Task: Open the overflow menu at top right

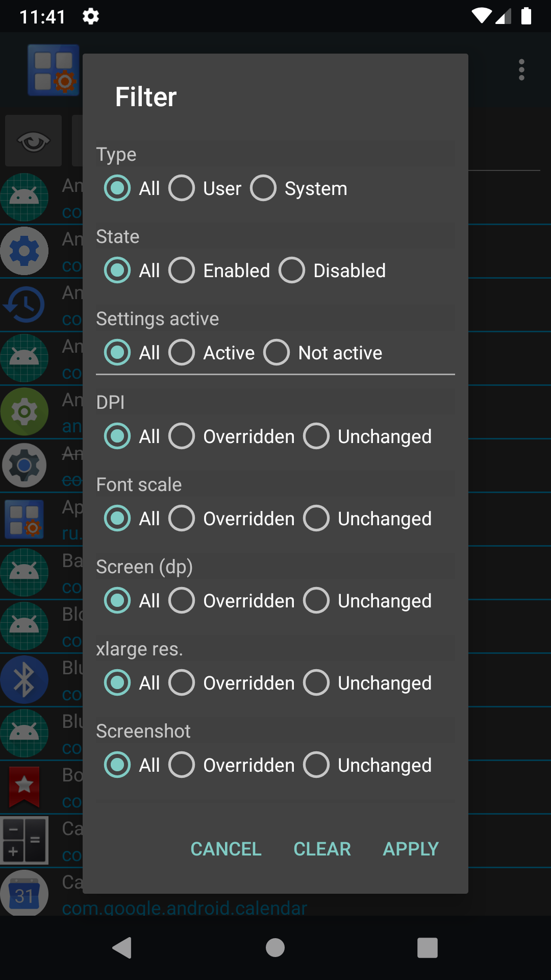Action: pos(521,70)
